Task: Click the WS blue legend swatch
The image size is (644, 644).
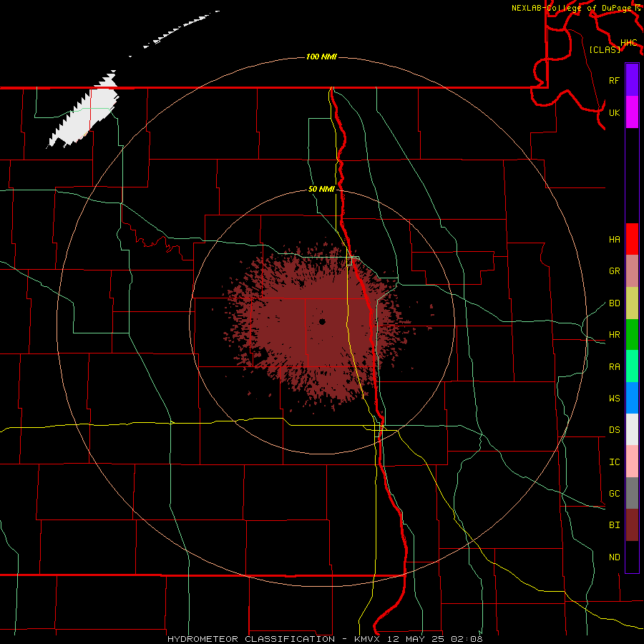Action: coord(632,398)
